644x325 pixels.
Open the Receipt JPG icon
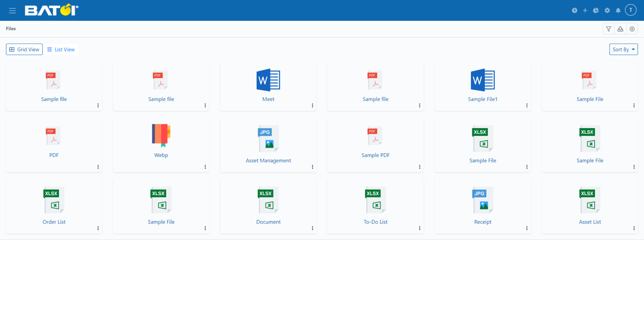(483, 200)
